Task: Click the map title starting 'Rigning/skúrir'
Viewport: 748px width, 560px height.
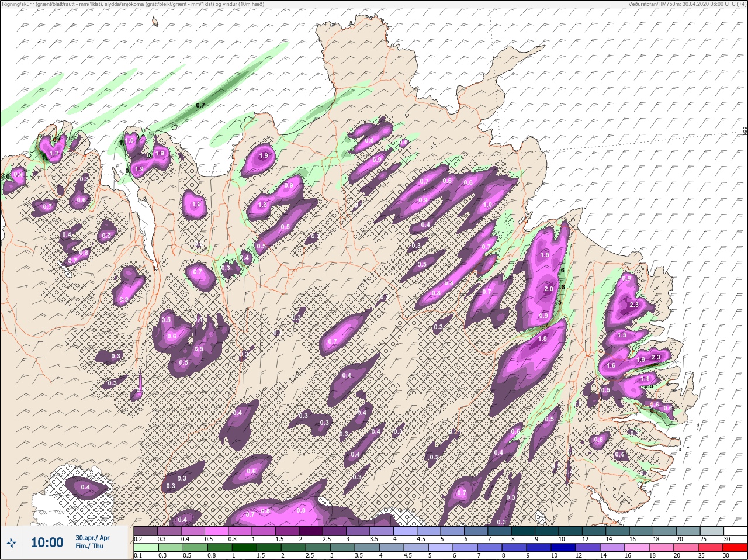Action: tap(132, 4)
